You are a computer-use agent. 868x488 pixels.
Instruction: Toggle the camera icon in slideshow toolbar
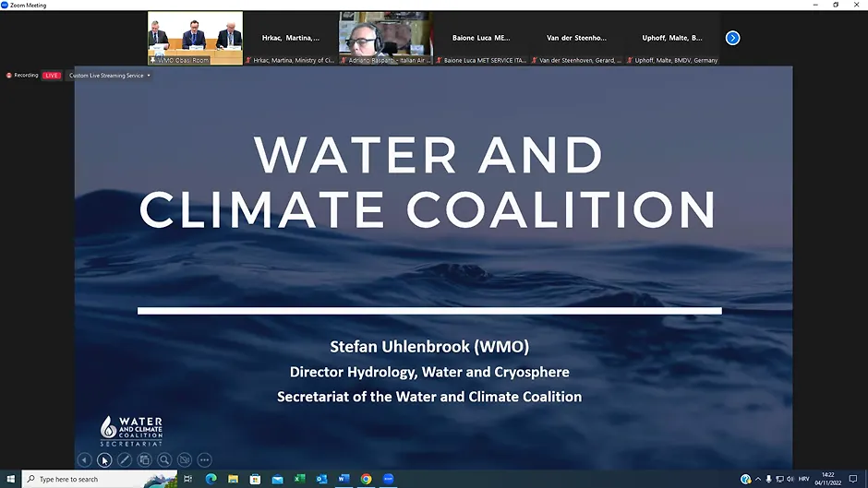click(x=185, y=459)
